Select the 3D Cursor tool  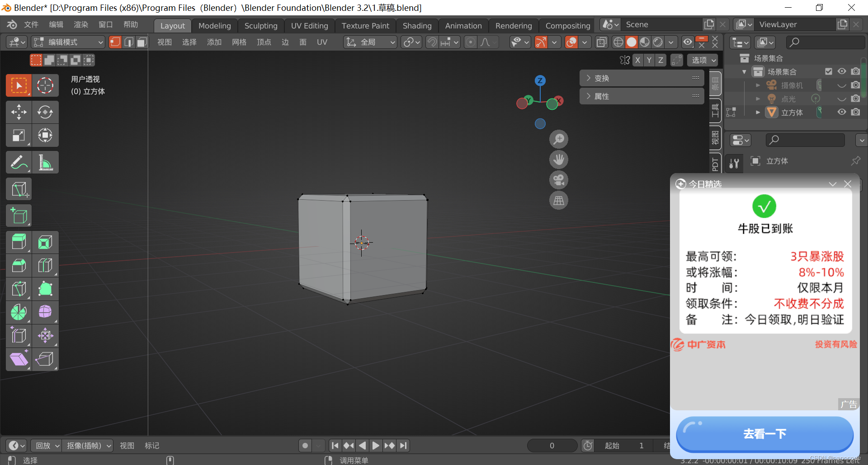pyautogui.click(x=45, y=85)
